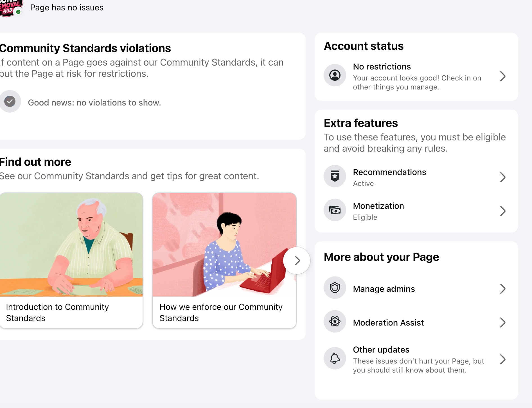This screenshot has width=532, height=408.
Task: Open the Recommendations row chevron
Action: click(x=503, y=177)
